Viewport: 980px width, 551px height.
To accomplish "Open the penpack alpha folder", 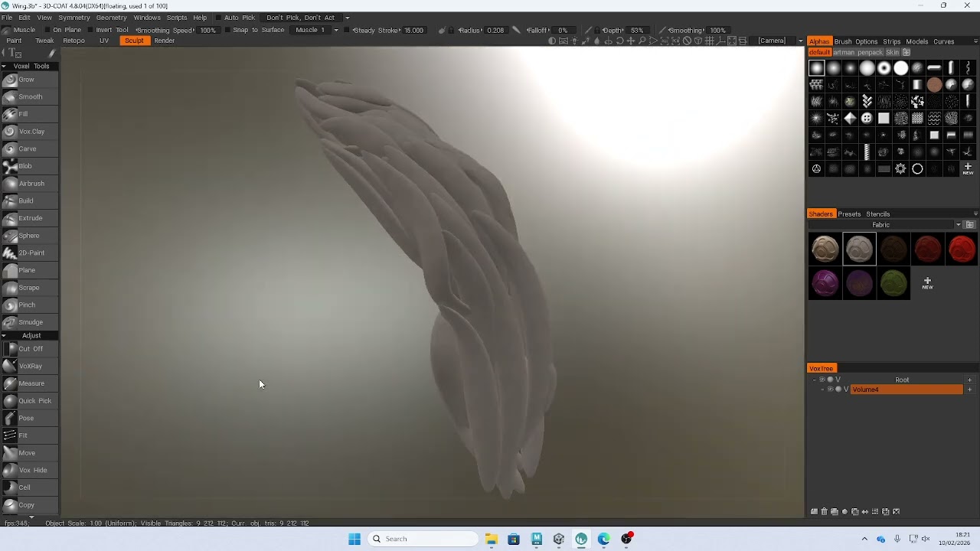I will click(869, 53).
